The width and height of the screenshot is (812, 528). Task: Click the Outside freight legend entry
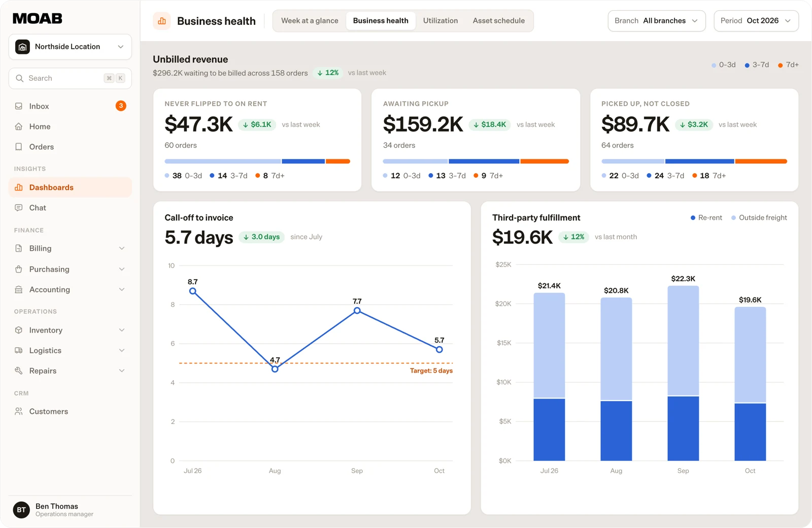(x=759, y=218)
